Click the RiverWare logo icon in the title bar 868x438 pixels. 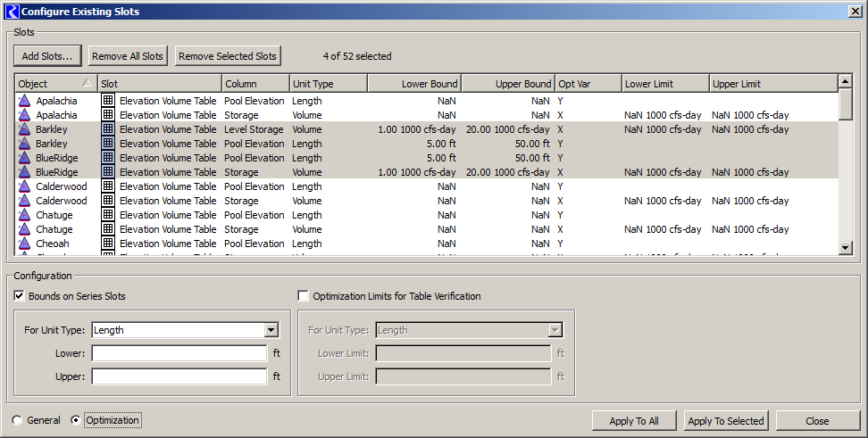click(12, 11)
